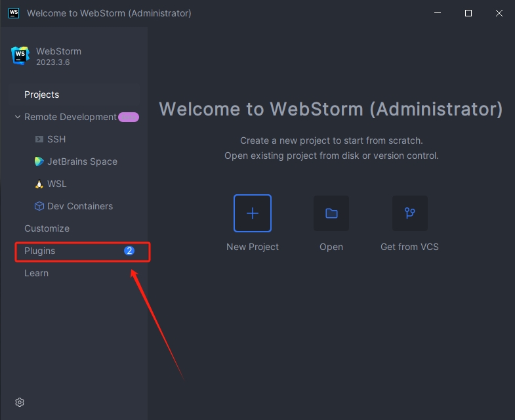Image resolution: width=515 pixels, height=420 pixels.
Task: Click the JetBrains Space icon
Action: tap(39, 161)
